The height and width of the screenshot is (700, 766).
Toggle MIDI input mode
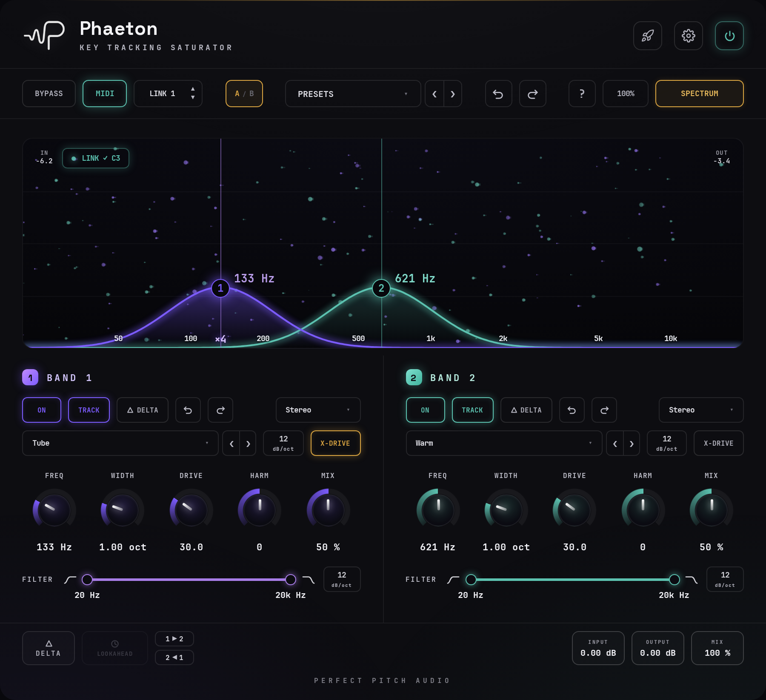pyautogui.click(x=105, y=94)
